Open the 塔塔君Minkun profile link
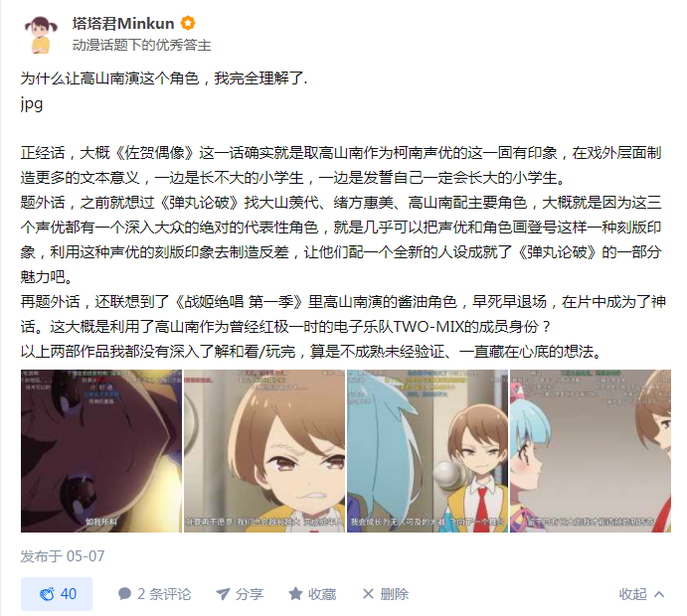This screenshot has width=687, height=616. click(x=123, y=23)
